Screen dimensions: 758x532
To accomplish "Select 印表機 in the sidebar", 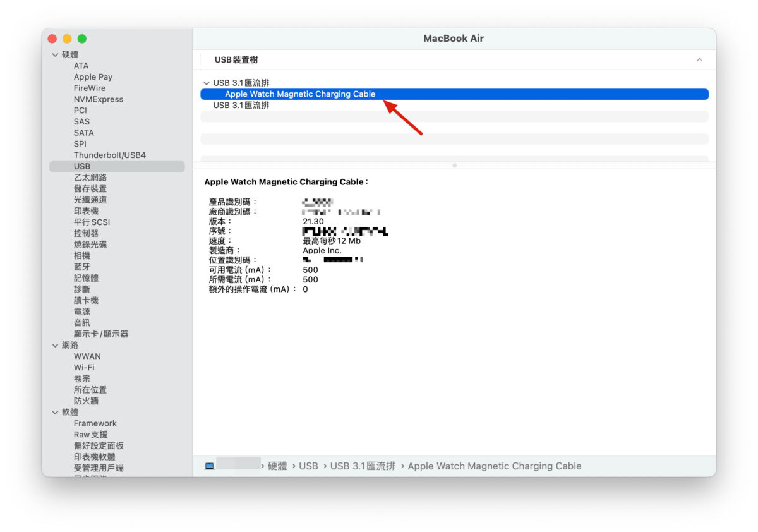I will pos(86,211).
